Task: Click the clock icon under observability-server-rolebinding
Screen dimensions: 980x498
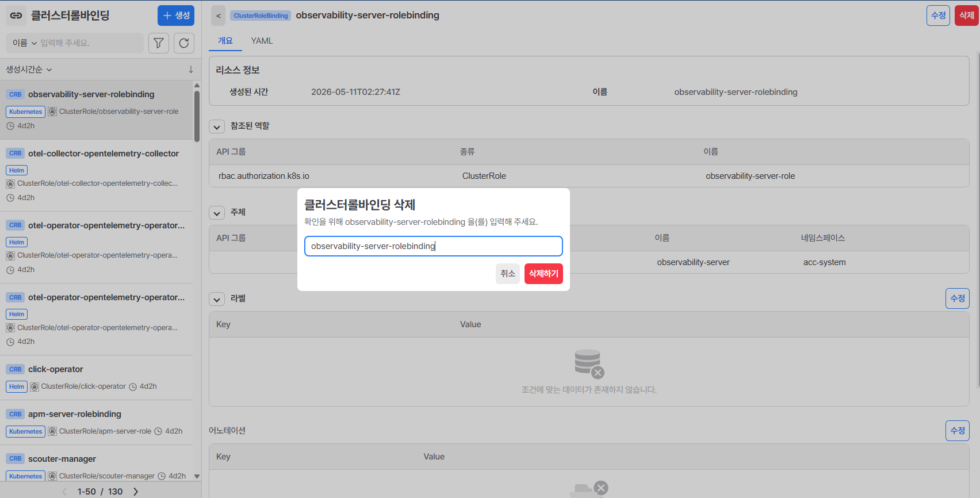Action: pos(10,126)
